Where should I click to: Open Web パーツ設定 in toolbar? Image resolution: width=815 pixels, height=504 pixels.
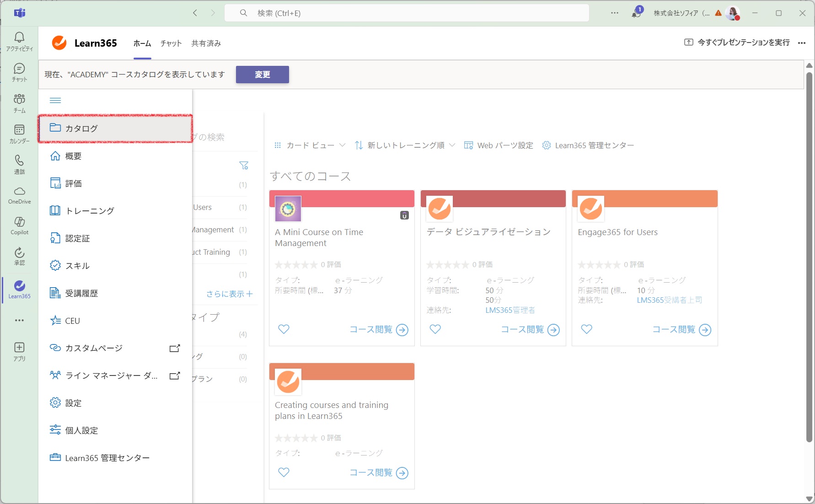tap(499, 145)
